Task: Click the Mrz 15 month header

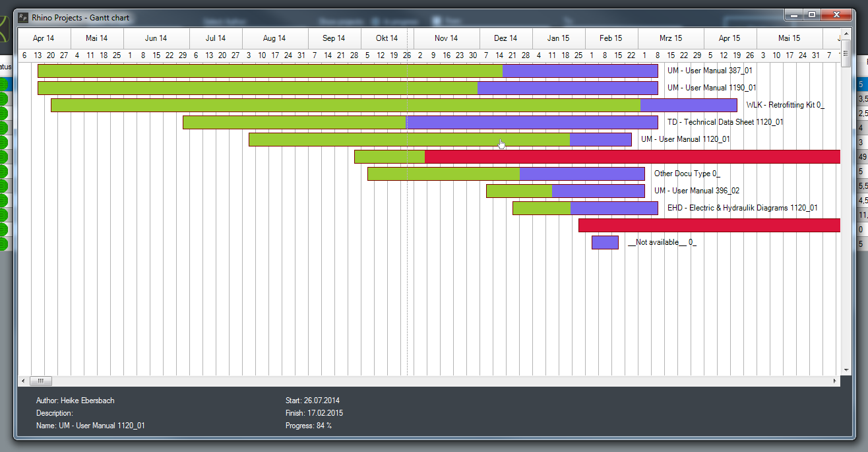Action: [x=670, y=38]
